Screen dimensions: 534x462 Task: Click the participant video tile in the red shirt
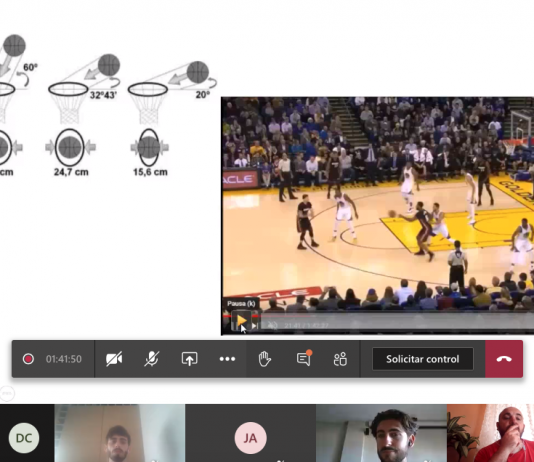(x=490, y=433)
